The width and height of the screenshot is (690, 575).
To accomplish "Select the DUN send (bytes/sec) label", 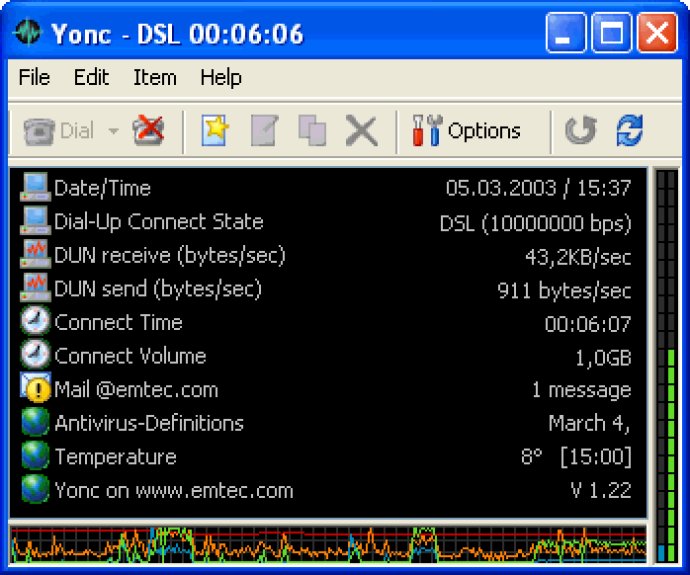I will point(158,289).
